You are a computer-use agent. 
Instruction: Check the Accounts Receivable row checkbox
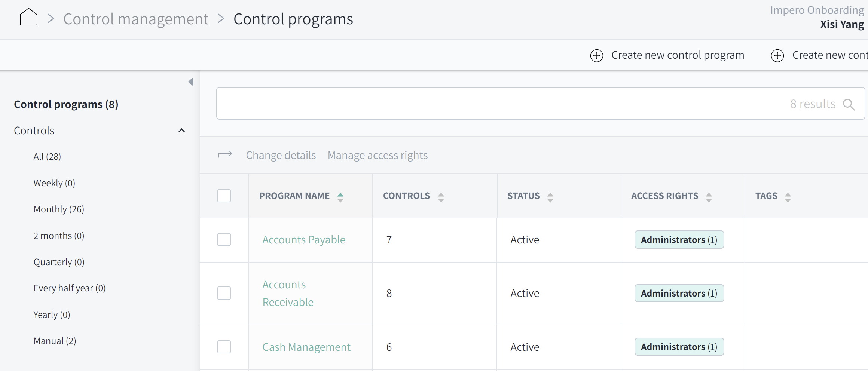tap(224, 293)
